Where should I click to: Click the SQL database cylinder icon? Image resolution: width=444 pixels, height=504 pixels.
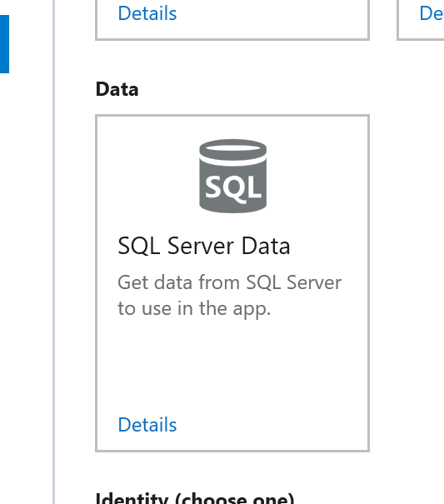[232, 176]
